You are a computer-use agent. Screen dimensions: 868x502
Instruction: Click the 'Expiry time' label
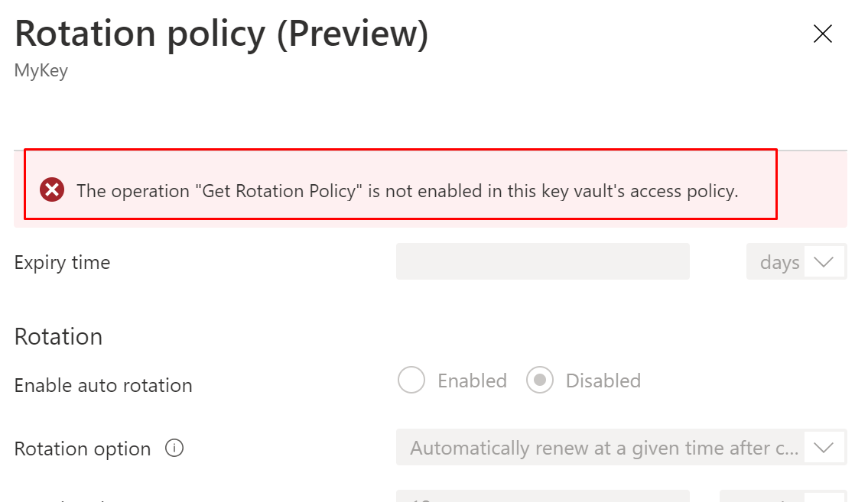tap(62, 262)
